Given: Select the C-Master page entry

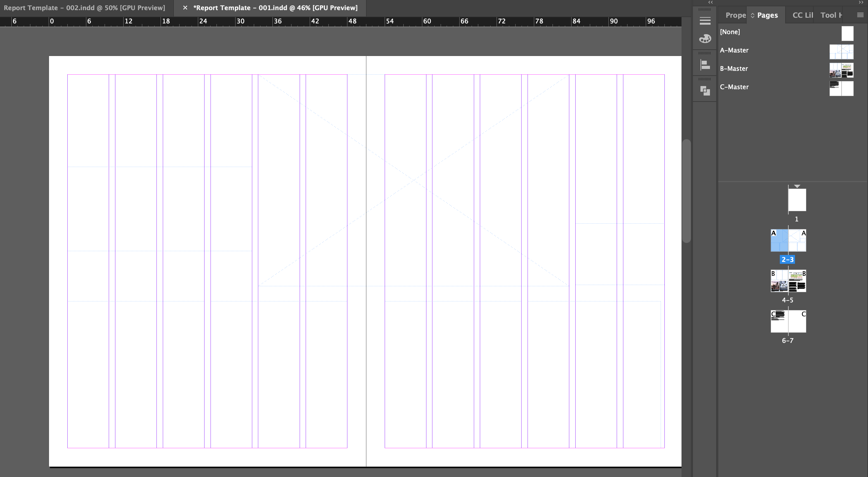Looking at the screenshot, I should click(x=735, y=87).
